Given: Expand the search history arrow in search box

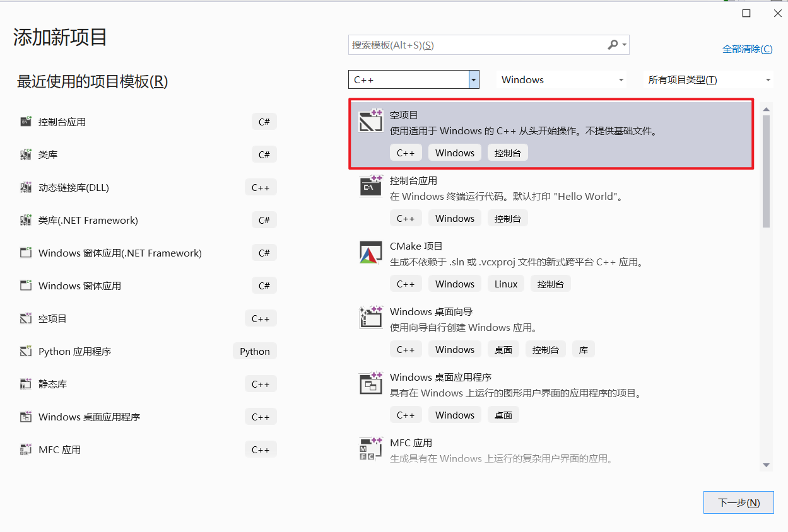Looking at the screenshot, I should coord(625,45).
